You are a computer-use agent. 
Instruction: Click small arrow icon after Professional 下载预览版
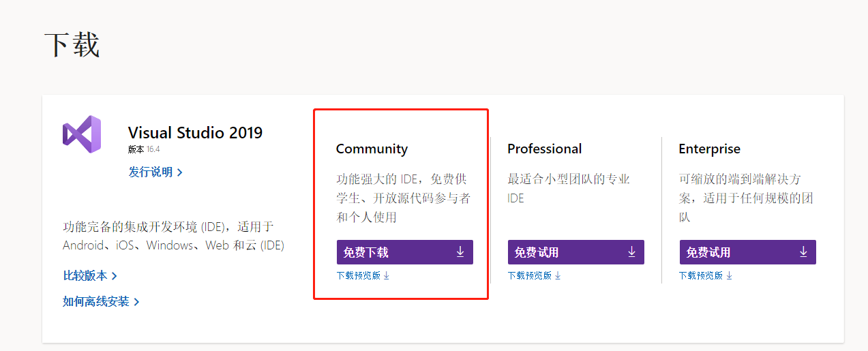(558, 276)
